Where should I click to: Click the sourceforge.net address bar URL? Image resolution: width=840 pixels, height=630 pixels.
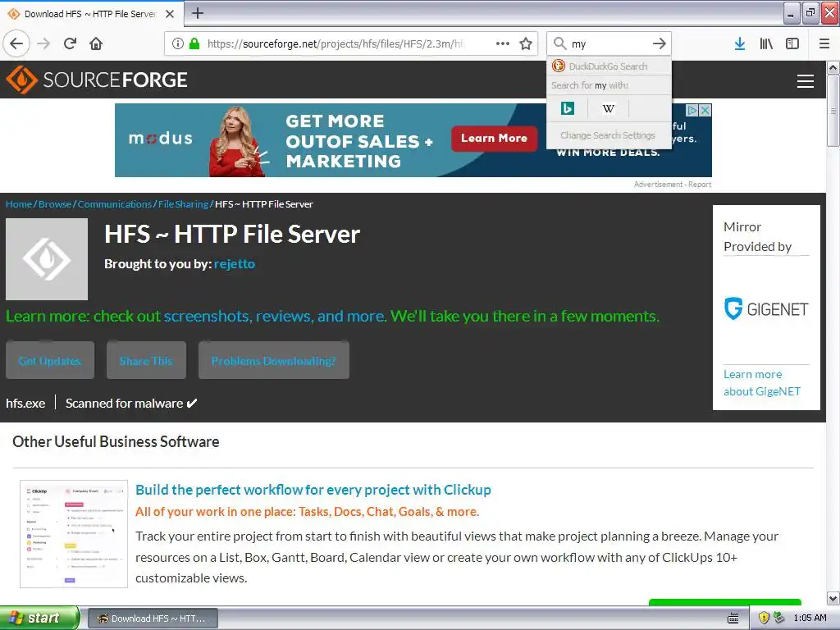(335, 43)
